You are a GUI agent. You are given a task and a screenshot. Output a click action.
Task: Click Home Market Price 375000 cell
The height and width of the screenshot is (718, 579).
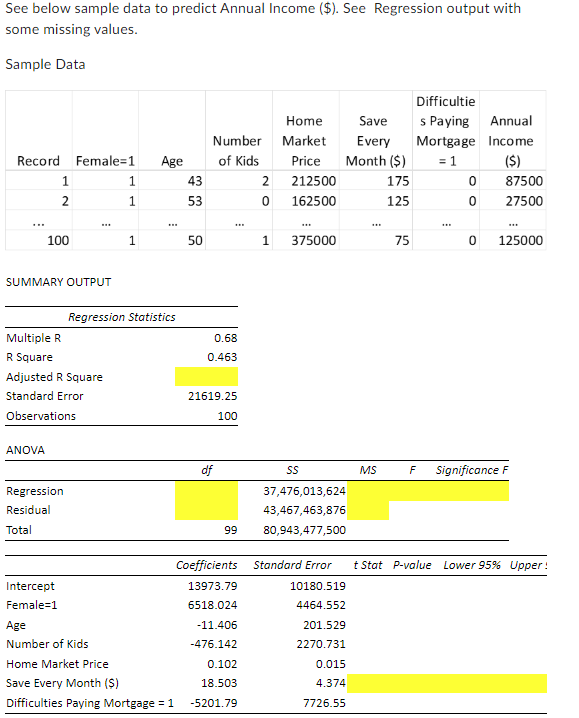314,240
